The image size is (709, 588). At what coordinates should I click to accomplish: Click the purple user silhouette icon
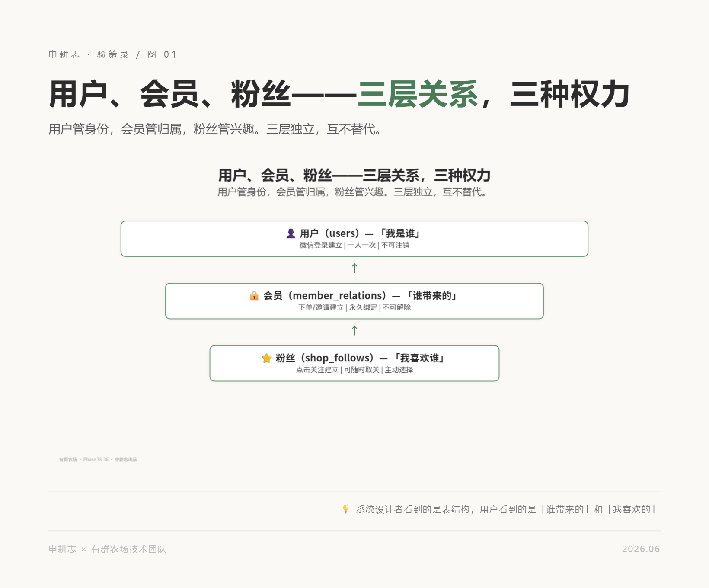click(291, 233)
